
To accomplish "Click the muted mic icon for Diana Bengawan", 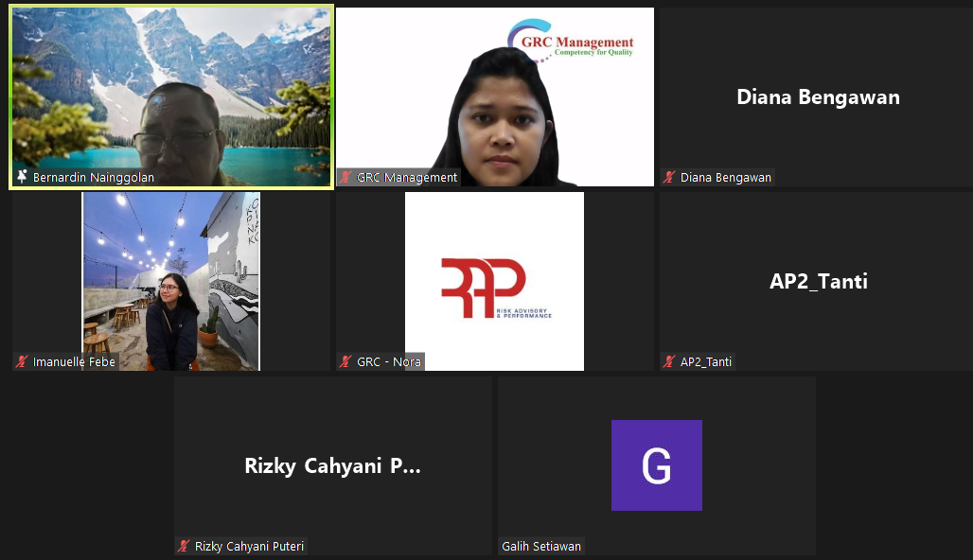I will point(670,177).
